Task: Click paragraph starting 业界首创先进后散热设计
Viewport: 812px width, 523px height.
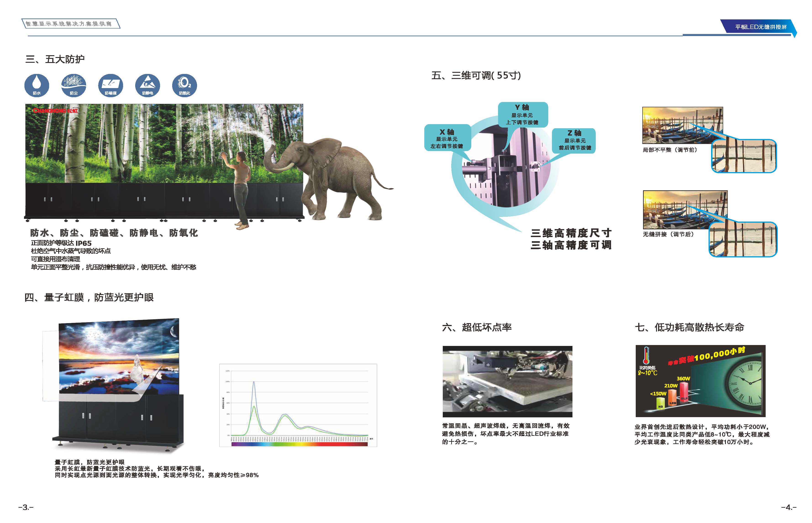Action: pyautogui.click(x=702, y=434)
